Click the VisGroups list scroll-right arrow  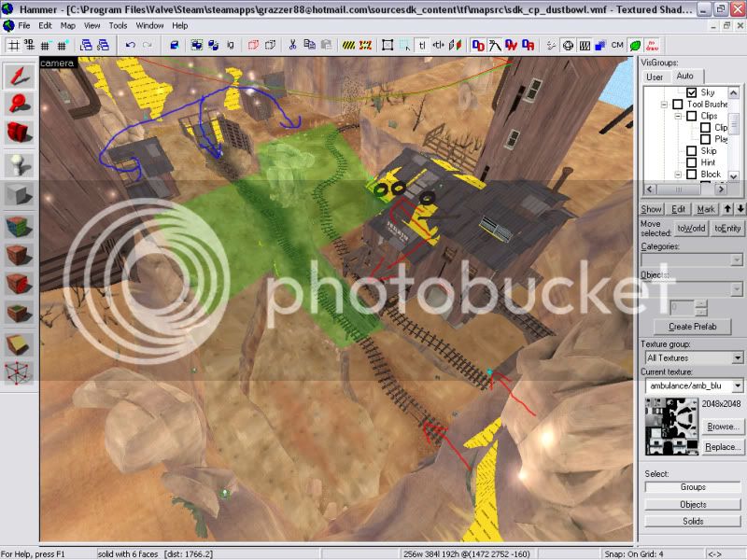pyautogui.click(x=721, y=189)
